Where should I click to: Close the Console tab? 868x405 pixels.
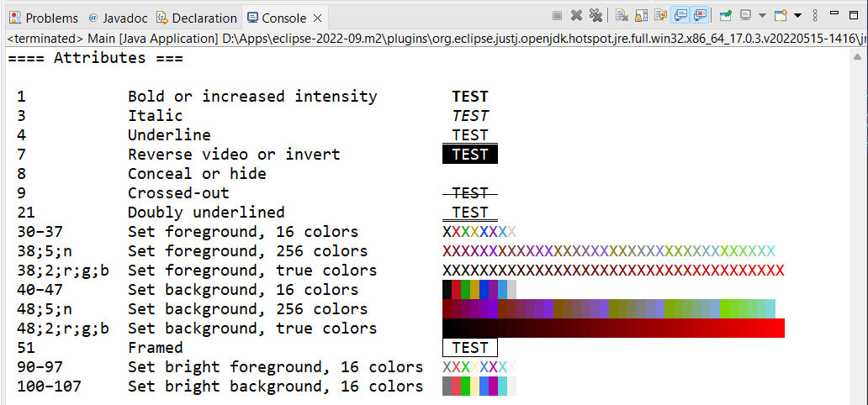pyautogui.click(x=318, y=18)
